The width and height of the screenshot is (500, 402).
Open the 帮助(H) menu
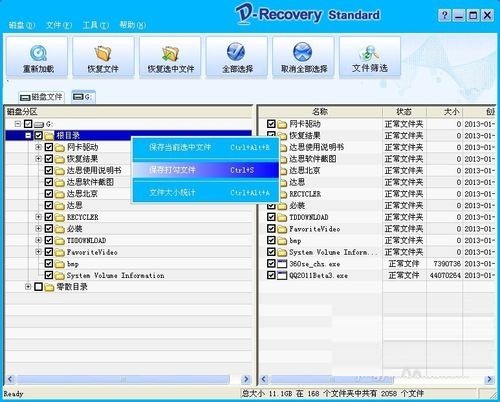click(133, 25)
